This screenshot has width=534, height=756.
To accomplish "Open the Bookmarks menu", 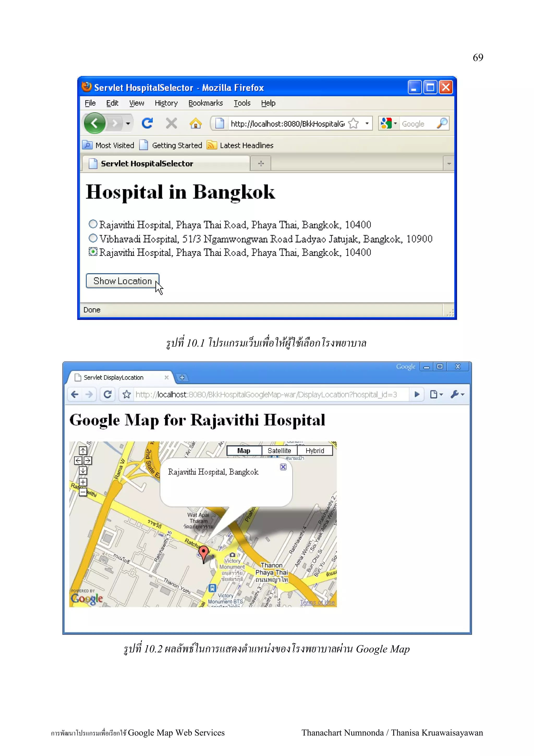I will pos(205,103).
